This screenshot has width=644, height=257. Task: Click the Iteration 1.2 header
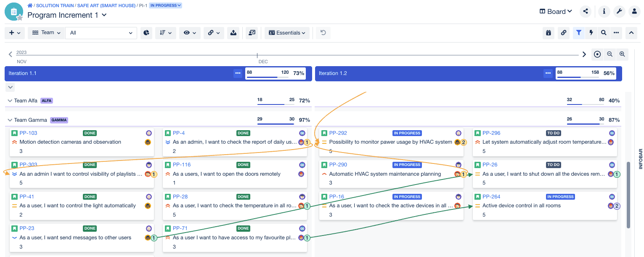(468, 73)
